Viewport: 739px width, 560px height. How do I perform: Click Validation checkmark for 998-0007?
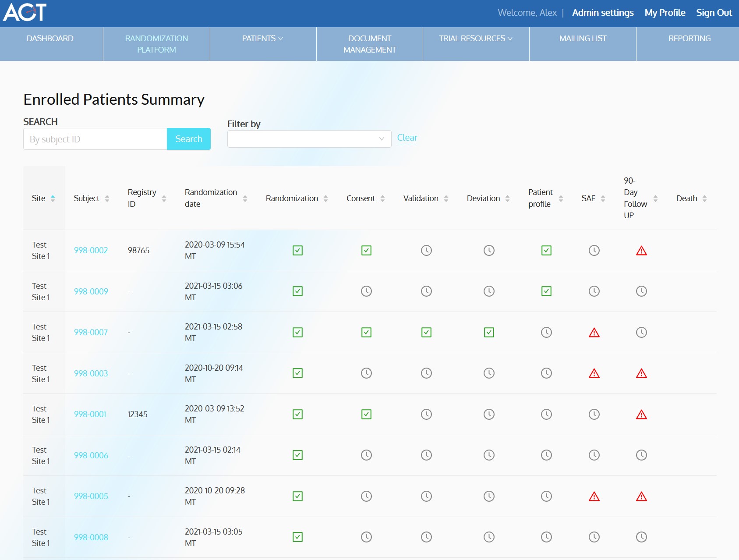(426, 332)
